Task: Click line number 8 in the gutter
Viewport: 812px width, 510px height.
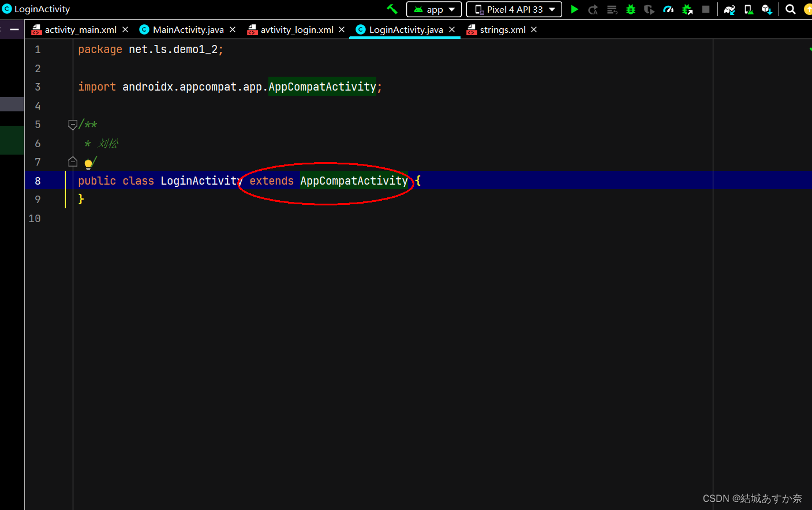Action: (38, 181)
